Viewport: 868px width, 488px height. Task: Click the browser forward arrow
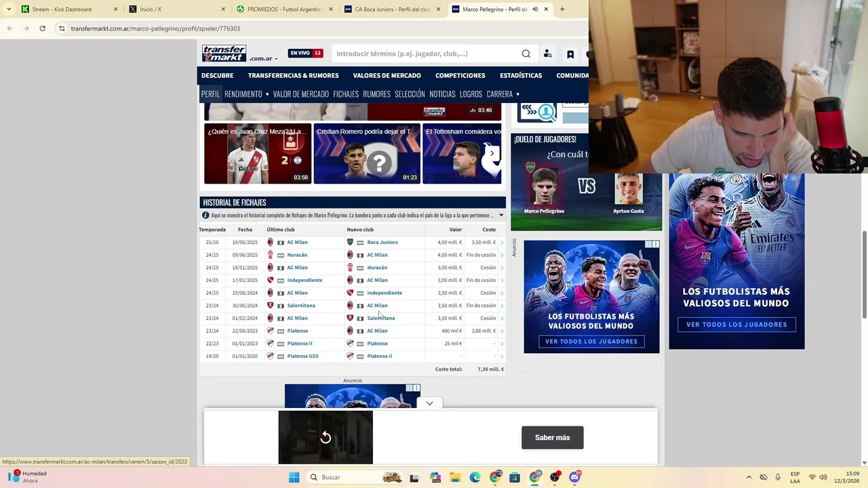[26, 28]
